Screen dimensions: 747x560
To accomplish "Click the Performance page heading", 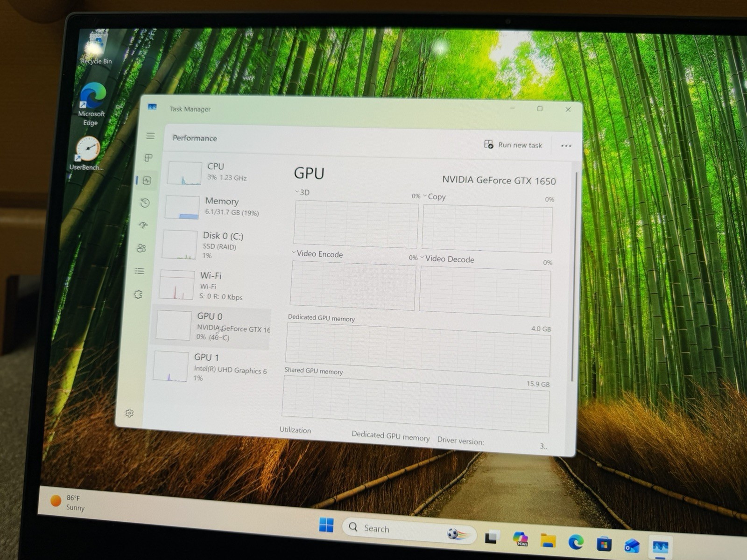I will (195, 138).
